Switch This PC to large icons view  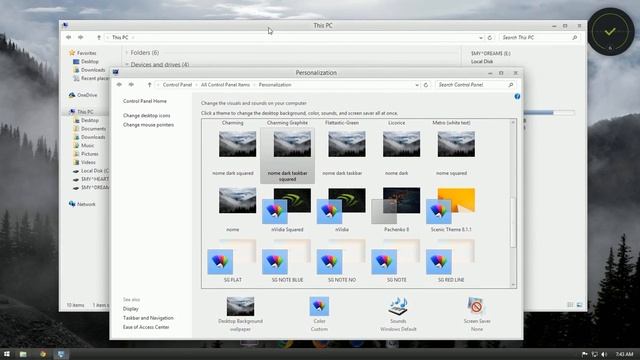(579, 305)
